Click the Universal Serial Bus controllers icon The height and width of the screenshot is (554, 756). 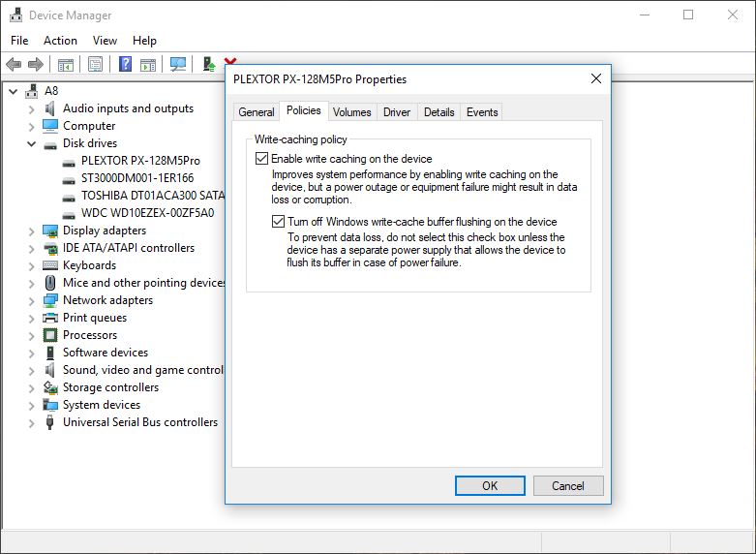click(49, 422)
